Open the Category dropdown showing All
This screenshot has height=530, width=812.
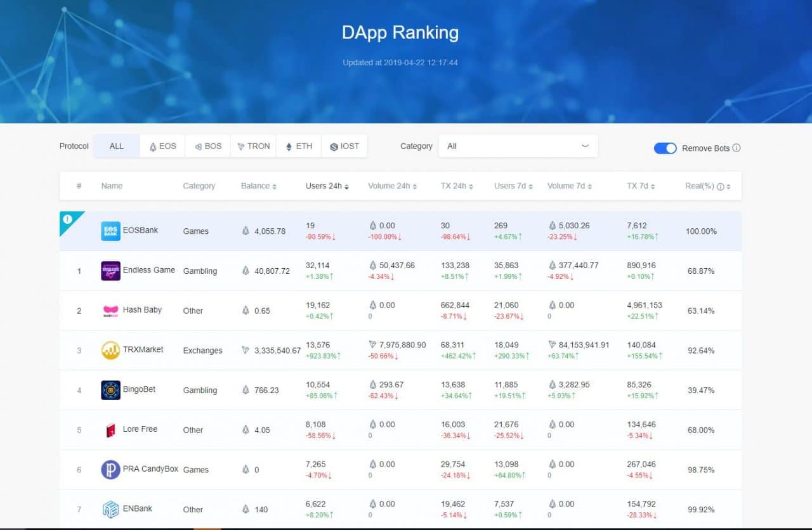518,146
